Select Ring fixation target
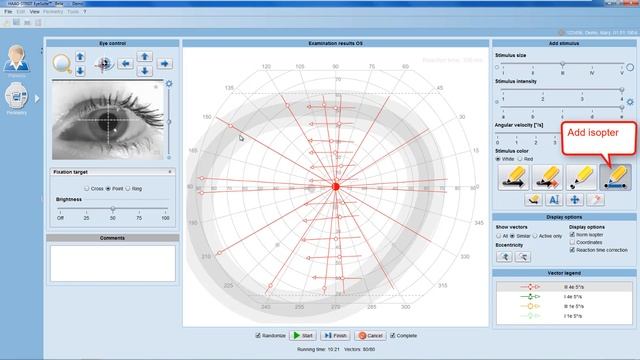Screen dimensions: 640x360 tap(128, 189)
